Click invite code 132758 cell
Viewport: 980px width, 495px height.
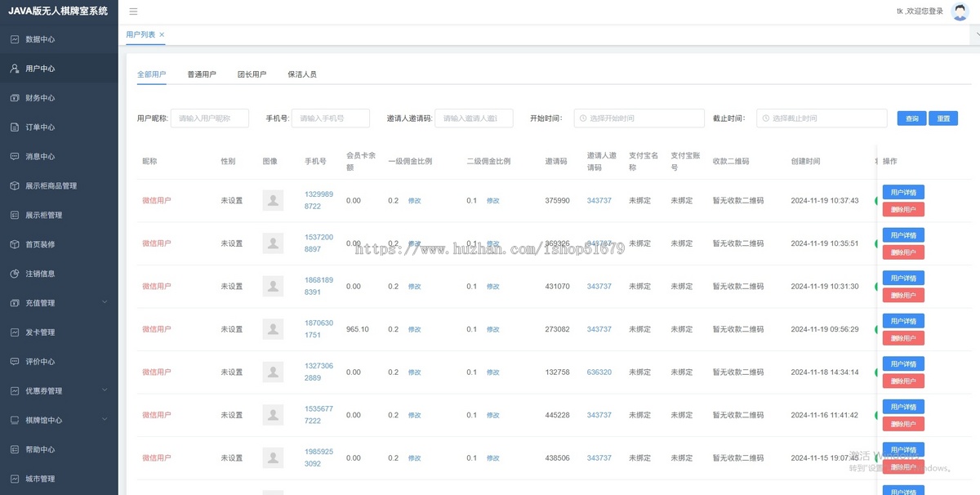coord(557,372)
